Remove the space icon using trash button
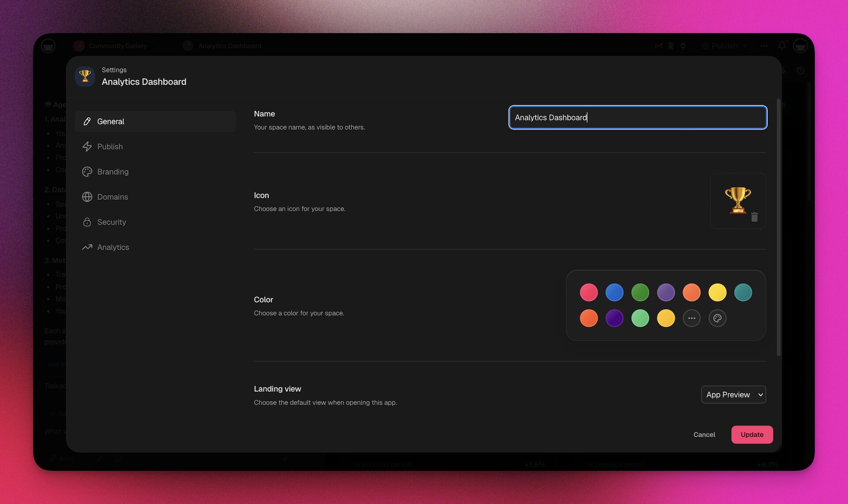 tap(754, 217)
